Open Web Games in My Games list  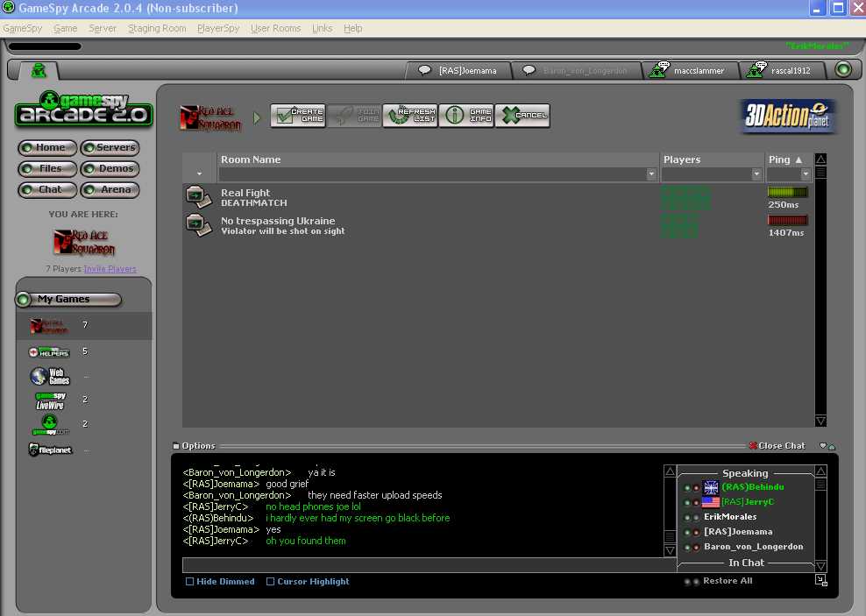pos(50,376)
